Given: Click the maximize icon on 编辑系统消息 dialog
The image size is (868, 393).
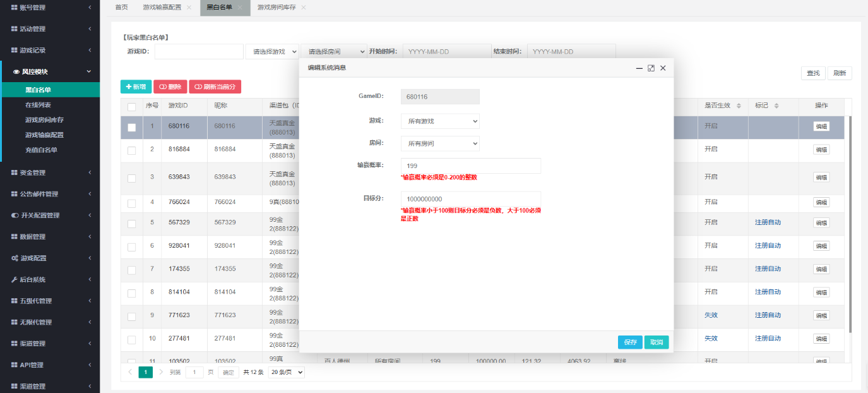Looking at the screenshot, I should tap(651, 68).
